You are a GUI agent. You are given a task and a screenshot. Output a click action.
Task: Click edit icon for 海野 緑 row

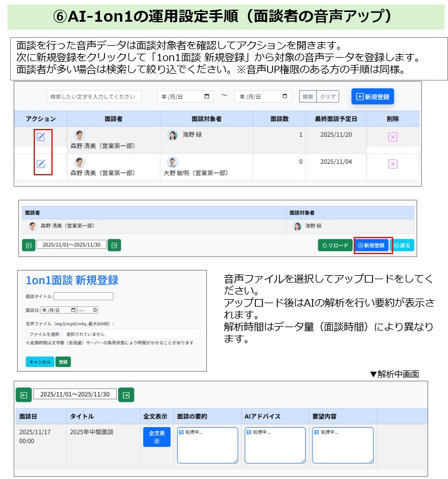(41, 137)
